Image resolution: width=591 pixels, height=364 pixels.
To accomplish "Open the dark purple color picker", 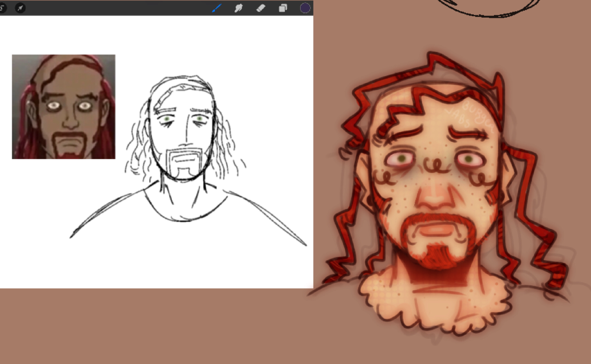I will click(305, 8).
